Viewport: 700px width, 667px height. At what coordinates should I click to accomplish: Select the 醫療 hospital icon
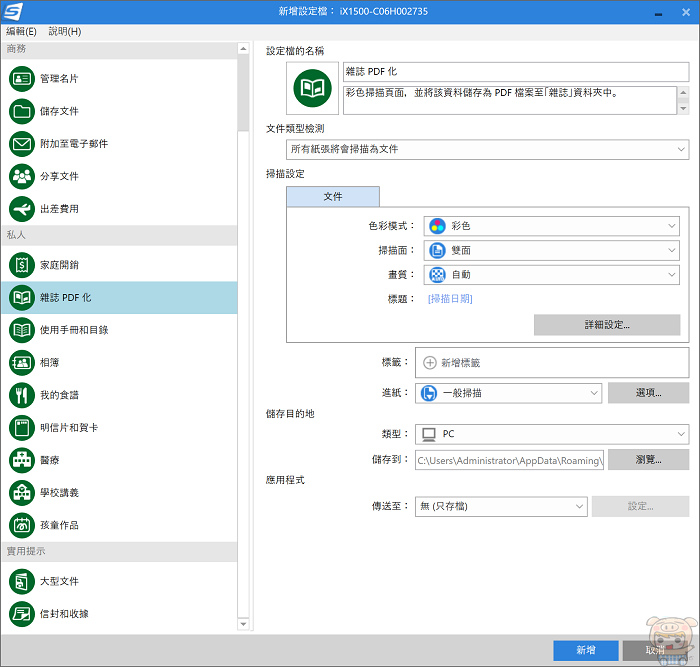coord(22,460)
